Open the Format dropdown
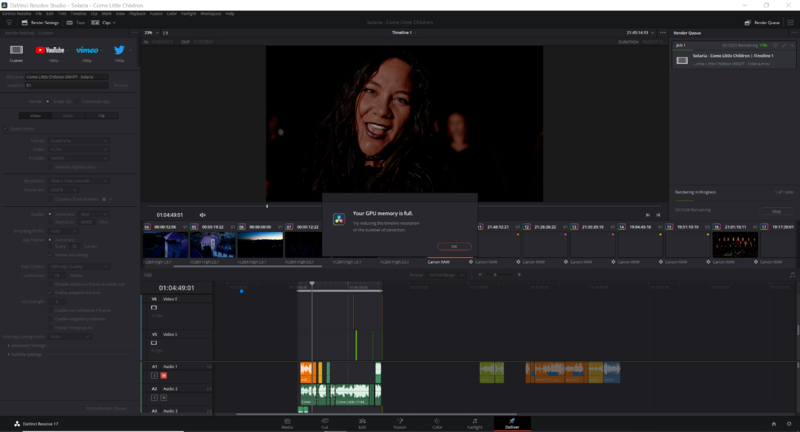 78,140
